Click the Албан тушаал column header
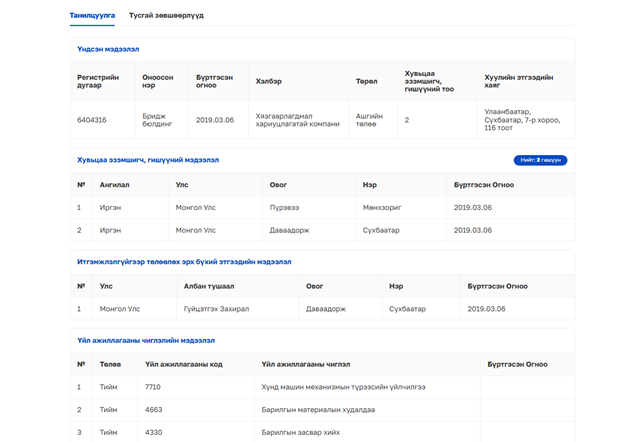 pos(209,286)
